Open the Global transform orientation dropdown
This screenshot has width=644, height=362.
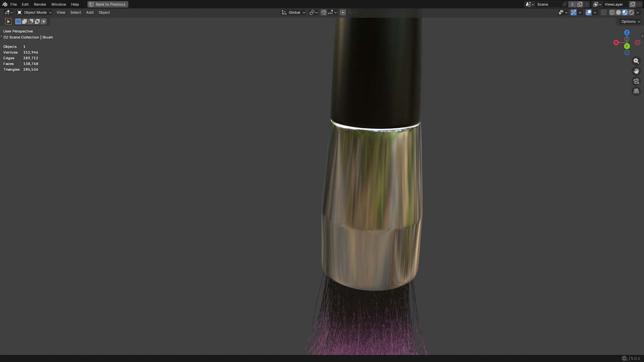coord(293,12)
